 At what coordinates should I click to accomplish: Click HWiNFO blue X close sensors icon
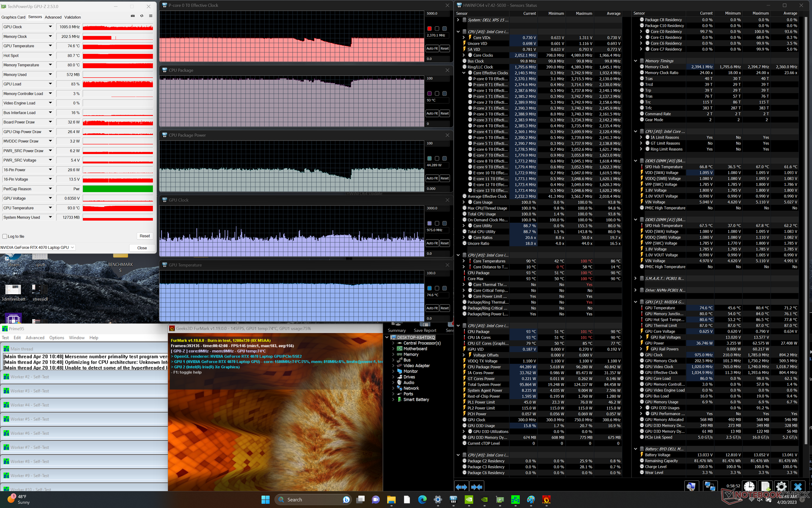click(x=798, y=486)
